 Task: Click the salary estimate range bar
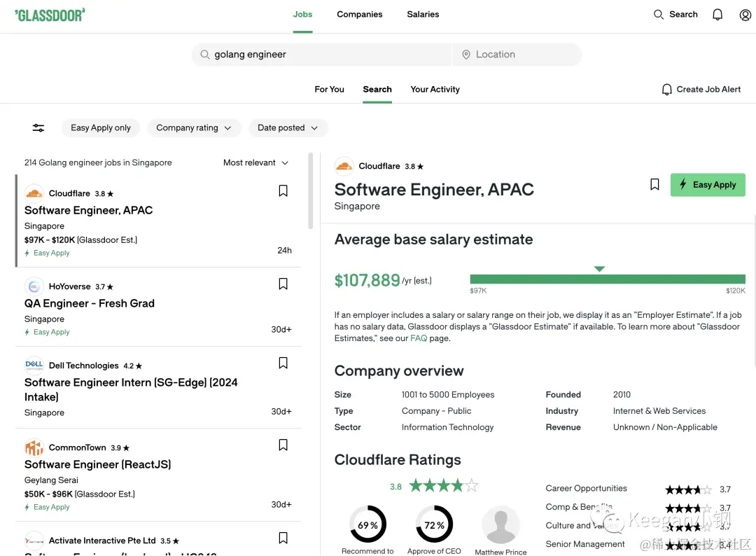tap(608, 279)
